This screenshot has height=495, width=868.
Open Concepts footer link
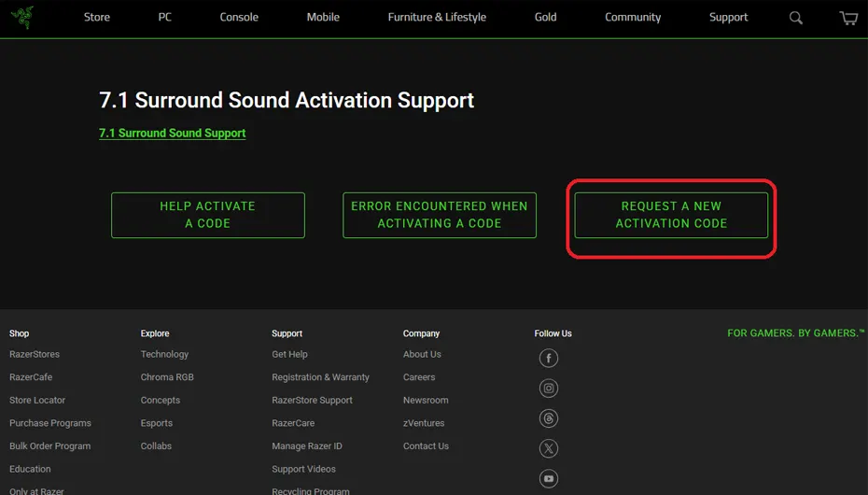[160, 401]
